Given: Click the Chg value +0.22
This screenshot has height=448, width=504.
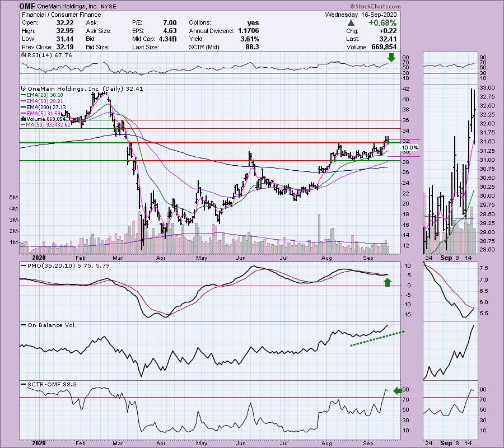Looking at the screenshot, I should [388, 31].
